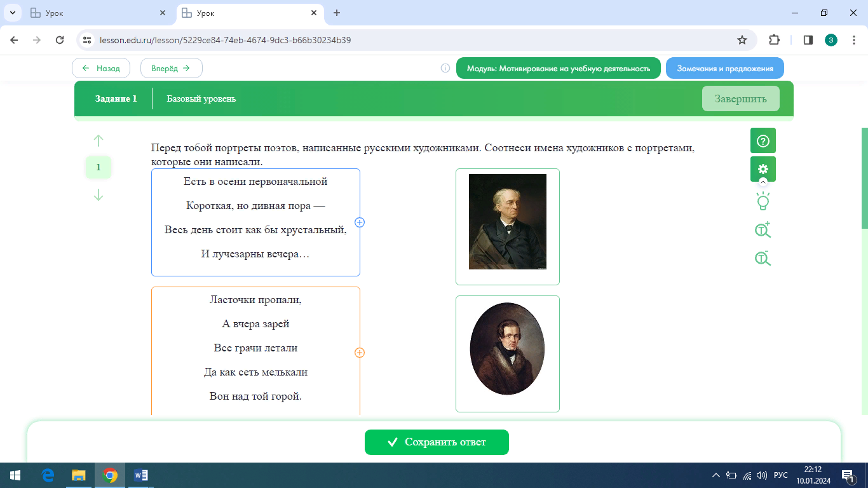Switch input language РУС
Image resolution: width=868 pixels, height=488 pixels.
[781, 475]
